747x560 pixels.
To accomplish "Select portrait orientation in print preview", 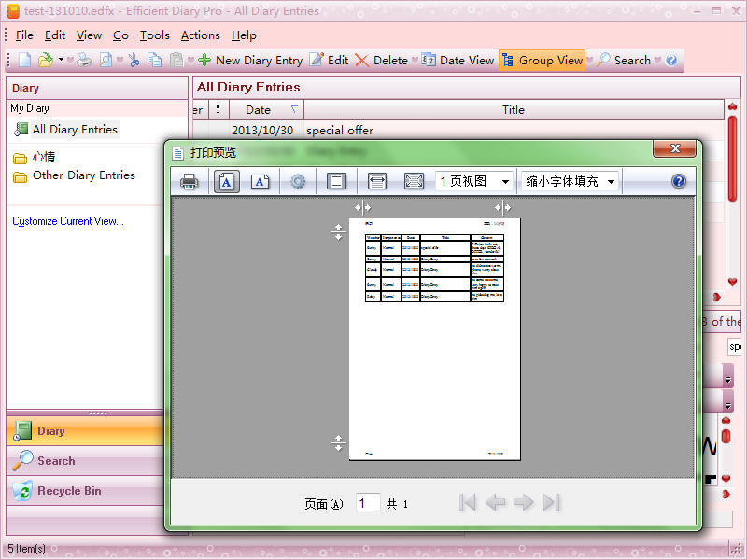I will click(x=226, y=182).
